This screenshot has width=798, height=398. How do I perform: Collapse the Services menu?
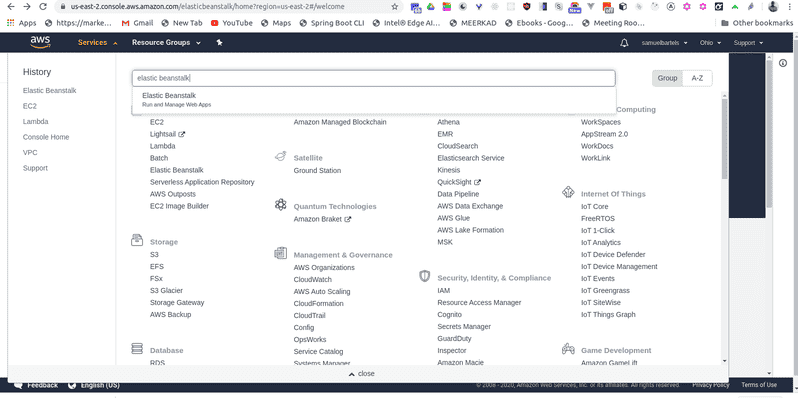point(98,43)
